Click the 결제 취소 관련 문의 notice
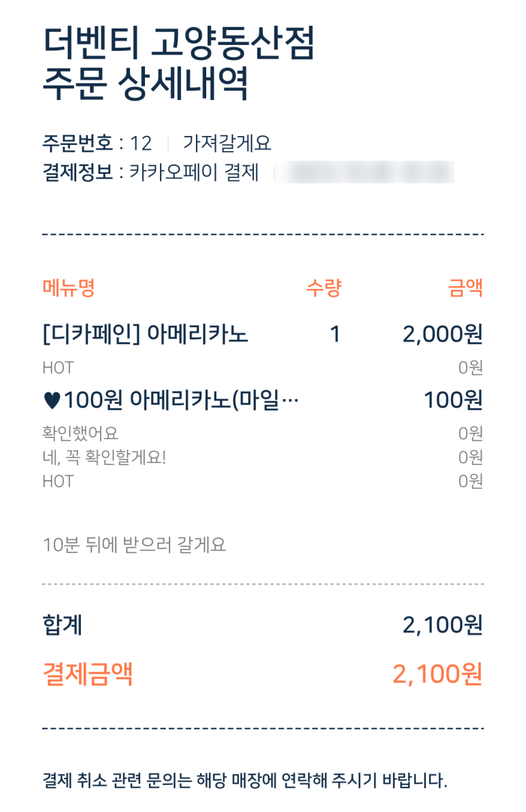The width and height of the screenshot is (526, 812). [245, 780]
